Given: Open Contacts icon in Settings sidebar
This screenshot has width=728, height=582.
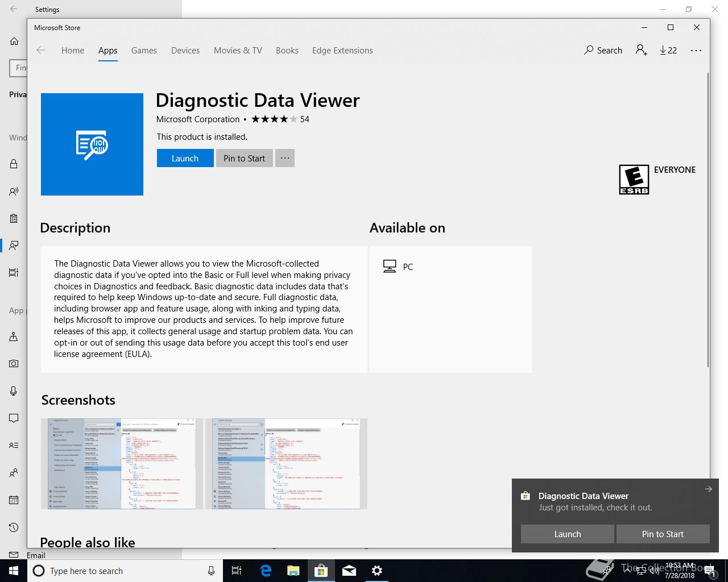Looking at the screenshot, I should coord(14,473).
